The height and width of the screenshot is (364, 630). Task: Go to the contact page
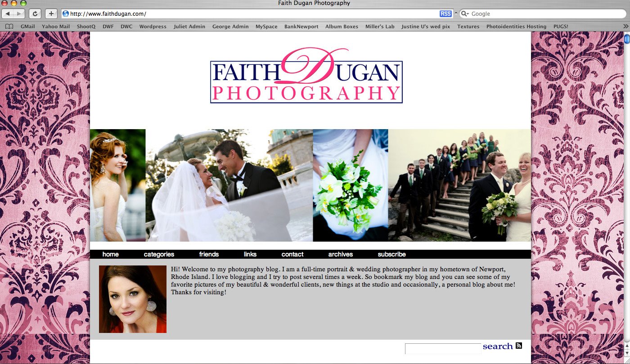292,254
